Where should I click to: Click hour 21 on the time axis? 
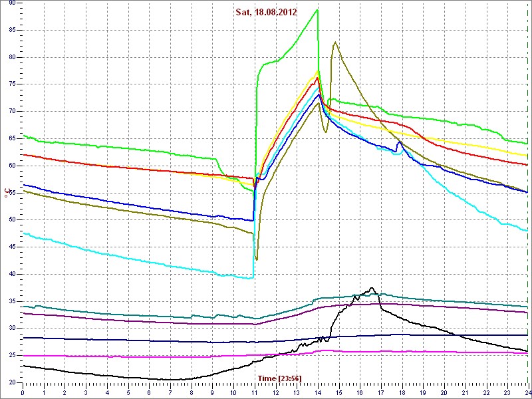point(465,392)
